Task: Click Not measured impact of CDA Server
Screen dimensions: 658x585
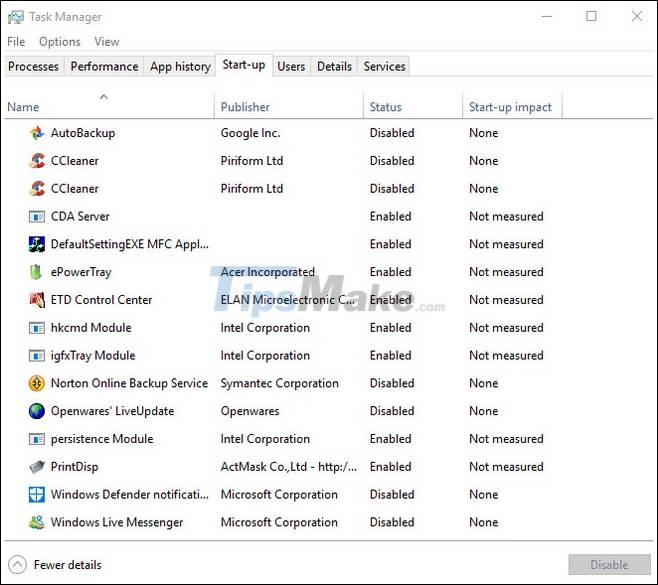Action: tap(506, 217)
